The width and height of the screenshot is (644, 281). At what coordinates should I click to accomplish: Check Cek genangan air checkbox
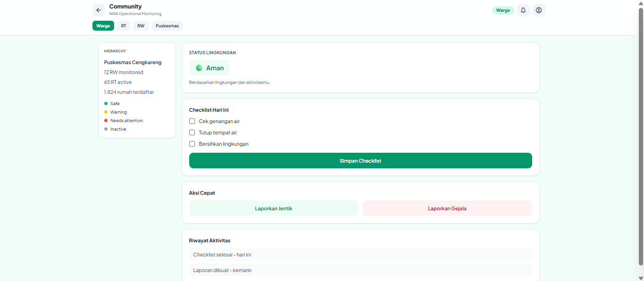[192, 121]
